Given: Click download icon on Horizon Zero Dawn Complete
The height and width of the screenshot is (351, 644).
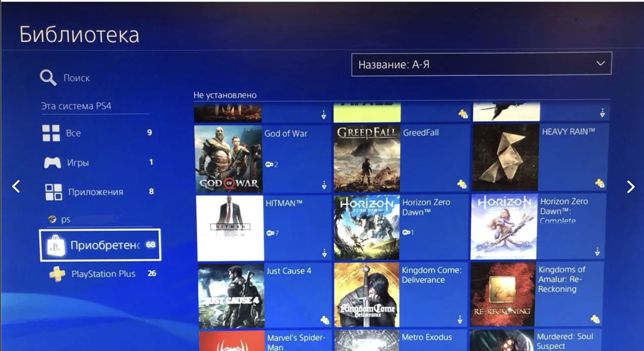Looking at the screenshot, I should [x=597, y=252].
